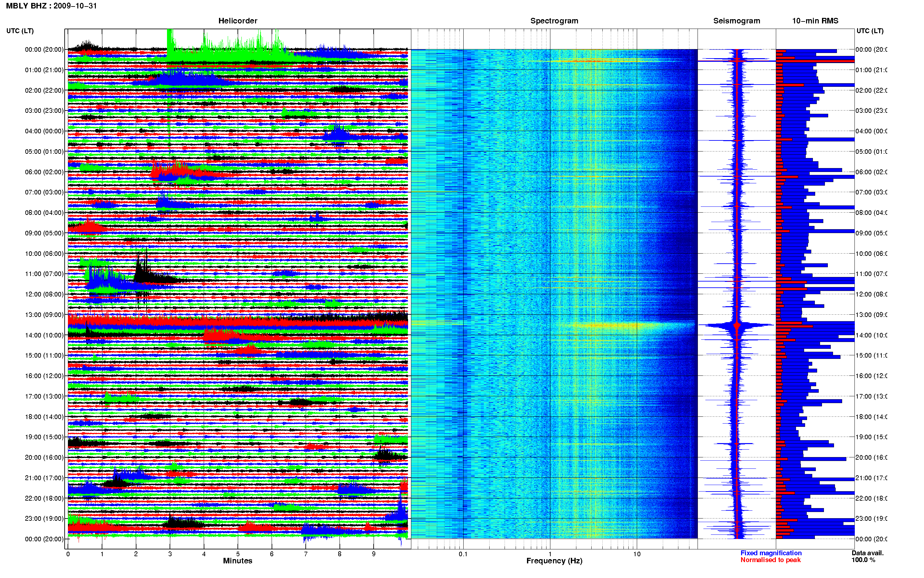Select the 'Seismogram' panel heading
The width and height of the screenshot is (924, 578).
[737, 21]
